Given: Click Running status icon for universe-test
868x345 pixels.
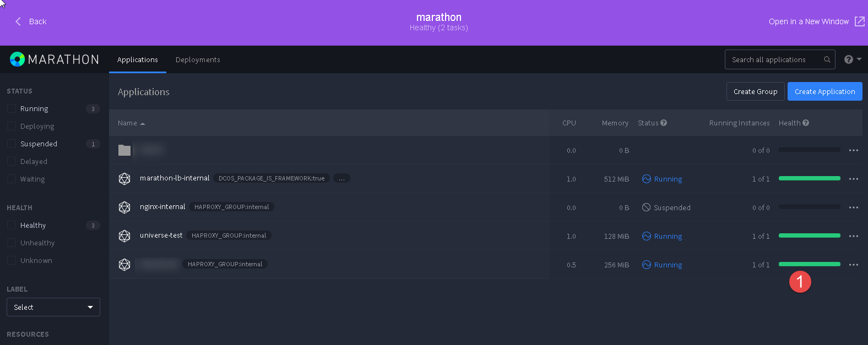Looking at the screenshot, I should pos(647,236).
